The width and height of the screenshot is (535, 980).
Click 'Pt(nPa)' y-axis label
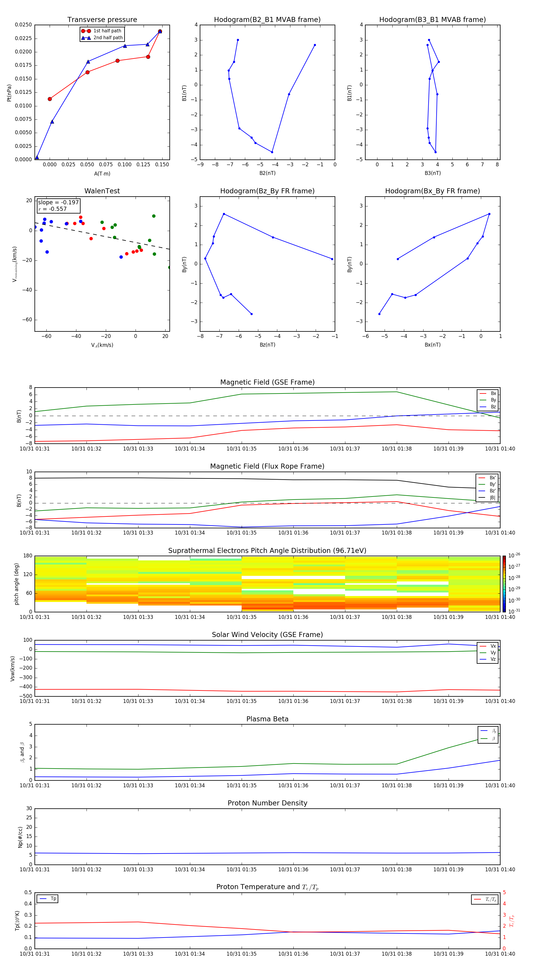9,92
